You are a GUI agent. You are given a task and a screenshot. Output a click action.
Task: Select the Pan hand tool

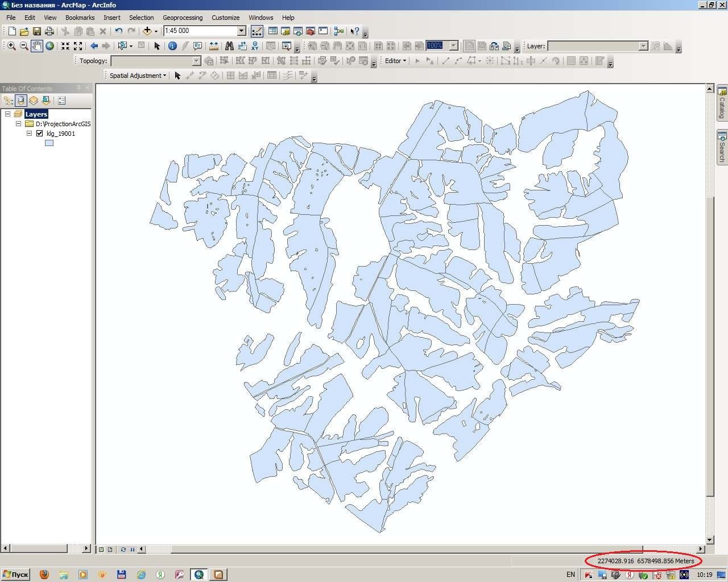coord(37,46)
